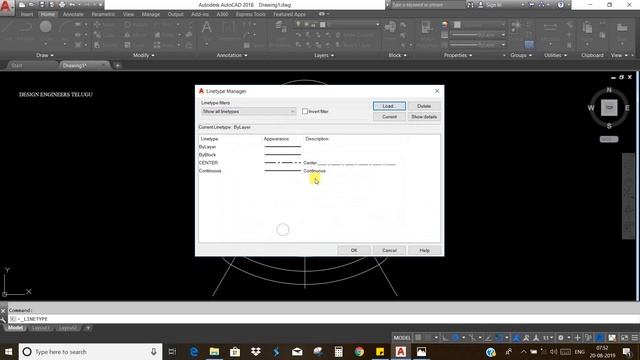The width and height of the screenshot is (640, 360).
Task: Click the Undo arrow in quick access toolbar
Action: (x=72, y=5)
